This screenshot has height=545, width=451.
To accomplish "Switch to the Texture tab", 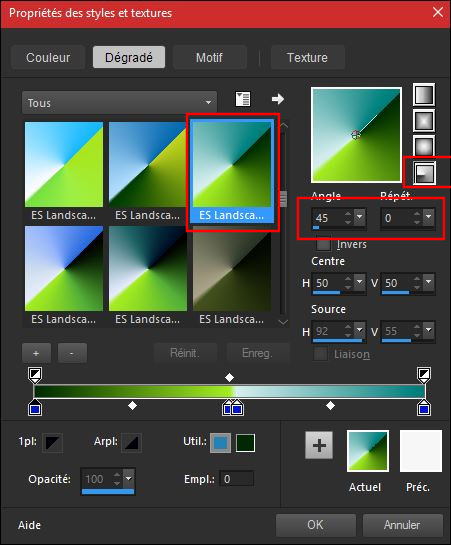I will pyautogui.click(x=308, y=57).
